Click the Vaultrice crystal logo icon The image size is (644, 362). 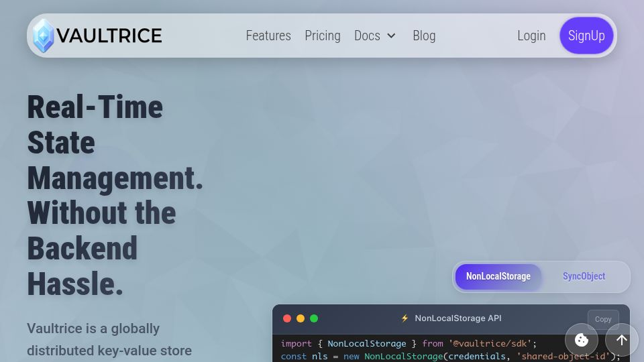[44, 36]
